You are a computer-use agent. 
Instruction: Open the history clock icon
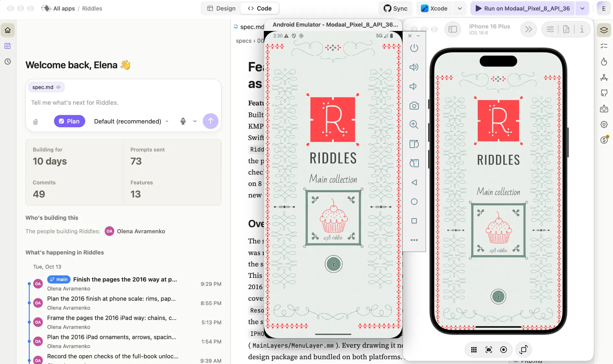[8, 62]
